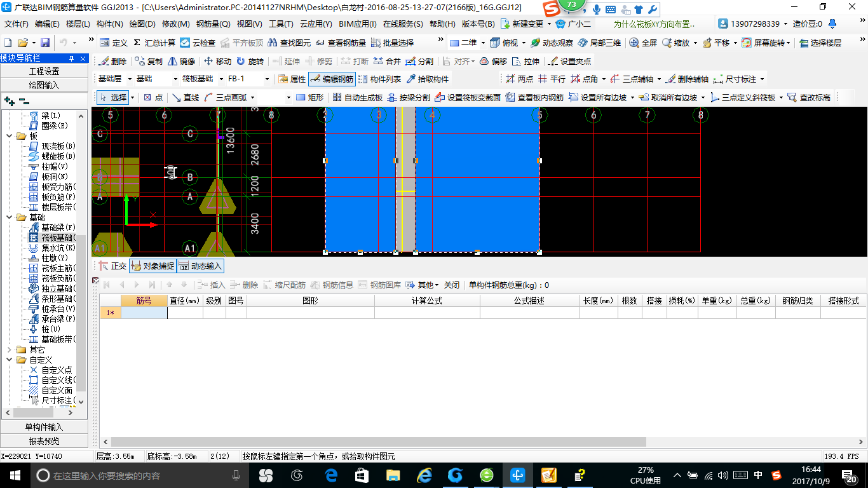
Task: Open the 帮助(H) menu
Action: tap(442, 24)
